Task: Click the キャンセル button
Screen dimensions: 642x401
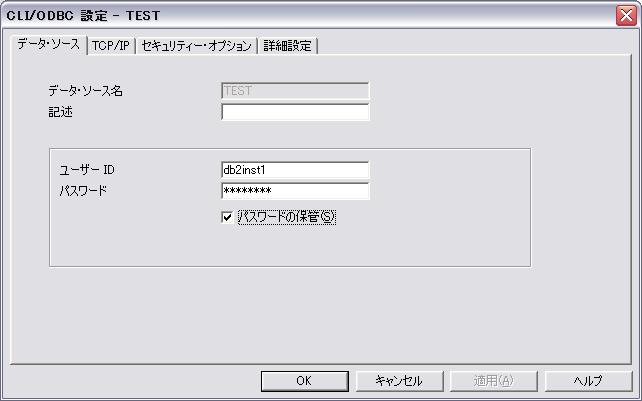Action: (x=399, y=381)
